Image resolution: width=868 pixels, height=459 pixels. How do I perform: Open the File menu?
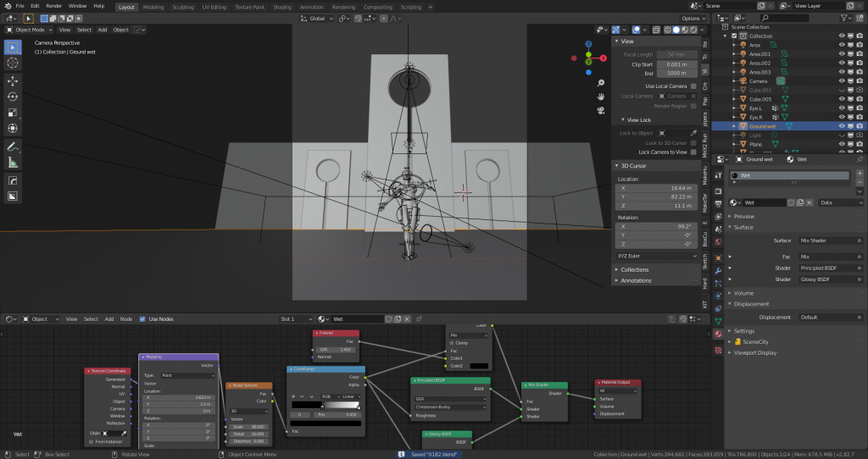(20, 6)
